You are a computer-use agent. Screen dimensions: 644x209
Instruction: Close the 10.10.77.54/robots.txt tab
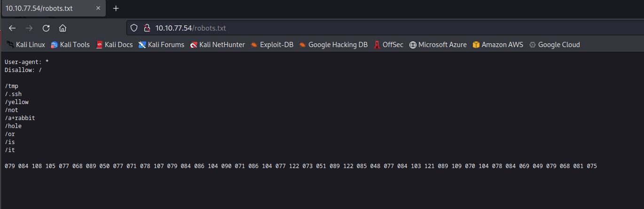point(98,8)
